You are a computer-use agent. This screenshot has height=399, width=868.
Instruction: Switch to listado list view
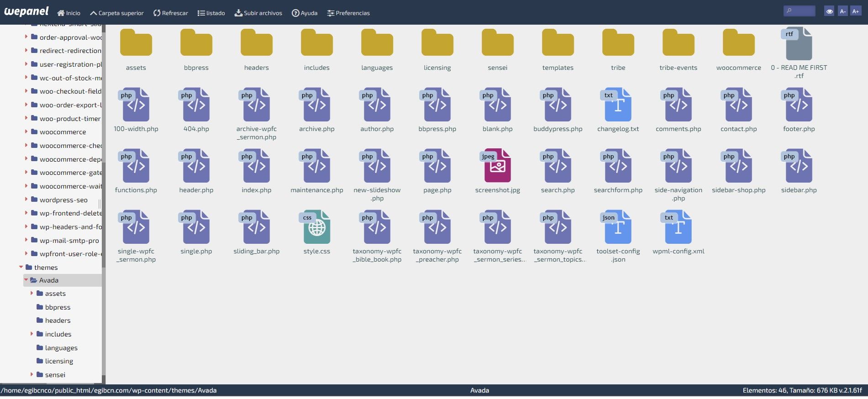click(211, 13)
